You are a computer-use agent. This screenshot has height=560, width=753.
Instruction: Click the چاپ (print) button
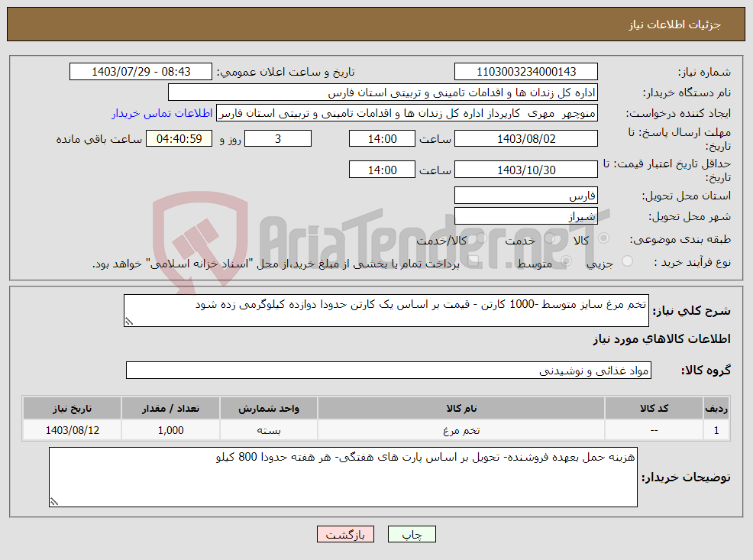point(412,534)
